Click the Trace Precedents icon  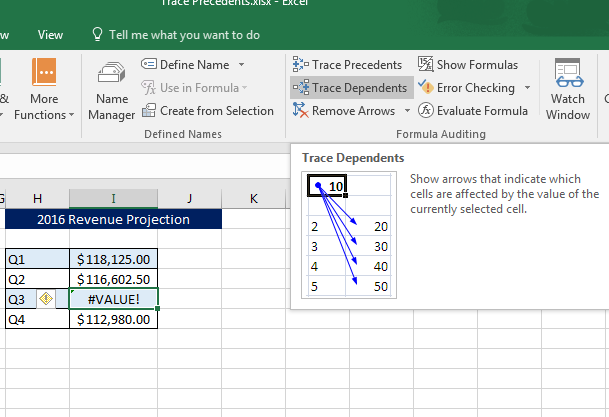click(300, 65)
